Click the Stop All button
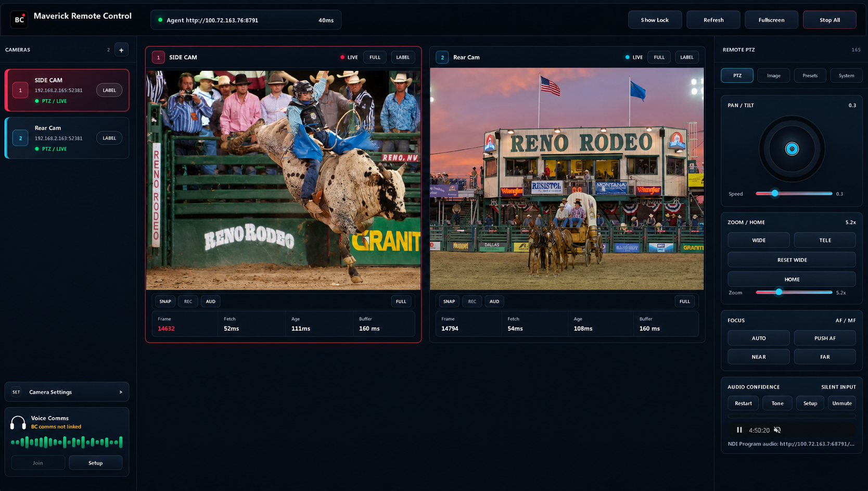Image resolution: width=868 pixels, height=491 pixels. pyautogui.click(x=829, y=20)
